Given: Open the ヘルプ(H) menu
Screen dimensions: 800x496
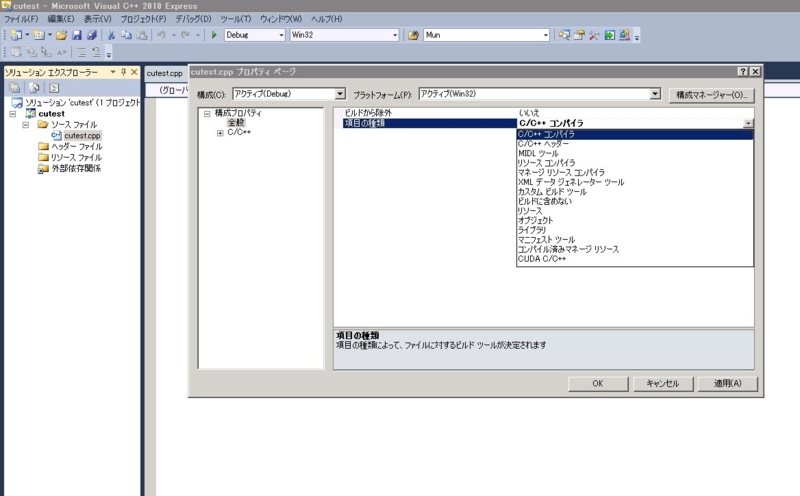Looking at the screenshot, I should pyautogui.click(x=327, y=19).
